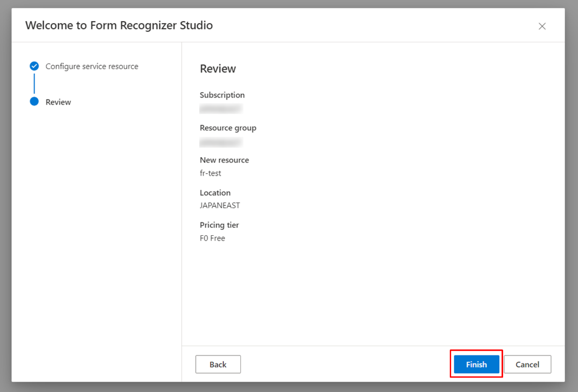This screenshot has height=392, width=578.
Task: Close the Welcome dialog with X
Action: click(542, 26)
